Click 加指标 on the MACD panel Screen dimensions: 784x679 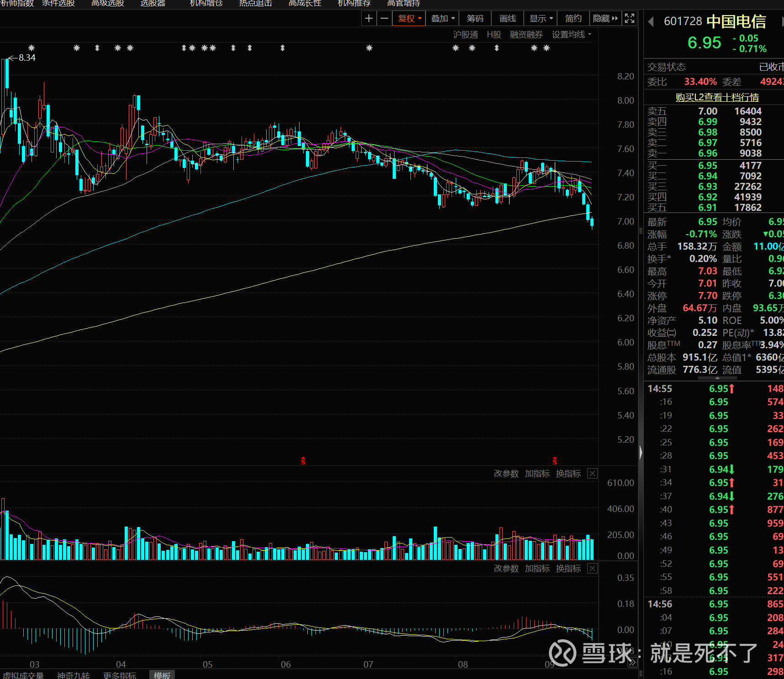pyautogui.click(x=537, y=569)
